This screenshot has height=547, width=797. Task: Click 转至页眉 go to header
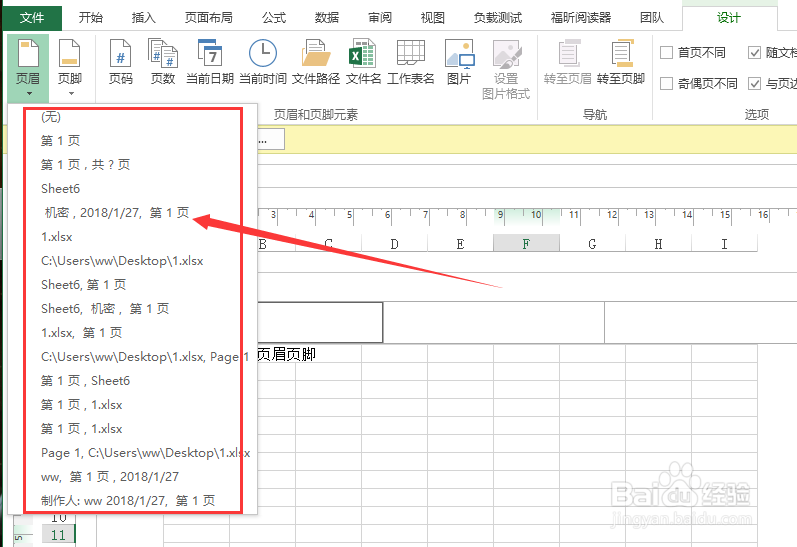tap(568, 62)
